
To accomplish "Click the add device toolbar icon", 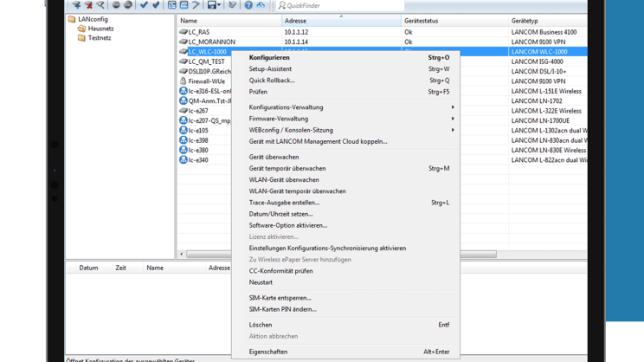I will click(x=76, y=5).
